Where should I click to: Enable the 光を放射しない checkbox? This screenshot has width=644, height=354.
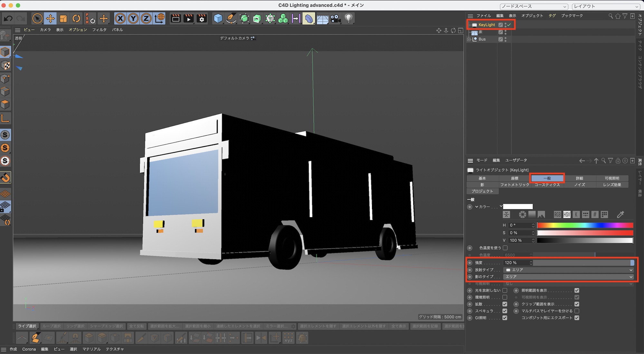tap(505, 290)
